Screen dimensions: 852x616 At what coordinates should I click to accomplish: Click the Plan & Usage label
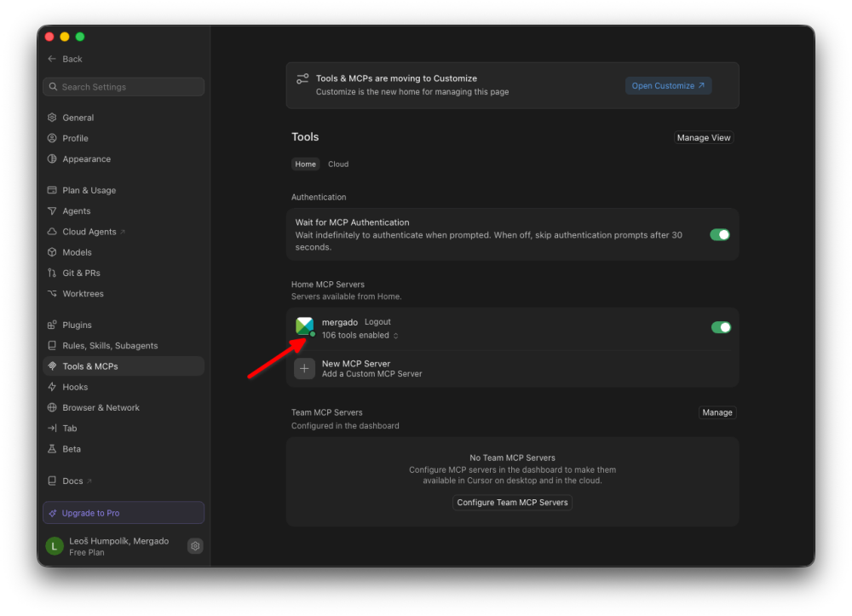click(89, 190)
